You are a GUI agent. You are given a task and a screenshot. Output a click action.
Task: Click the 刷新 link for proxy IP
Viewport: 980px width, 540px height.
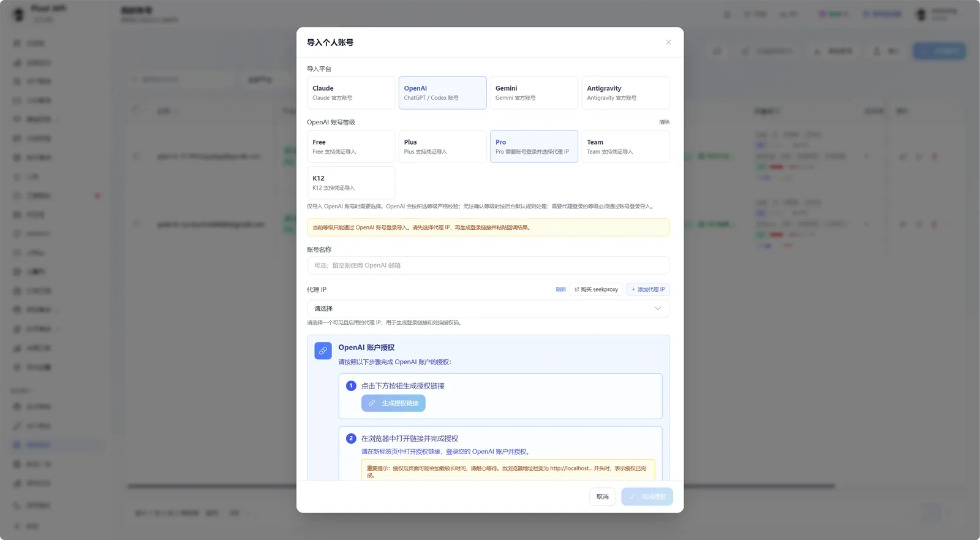point(560,289)
